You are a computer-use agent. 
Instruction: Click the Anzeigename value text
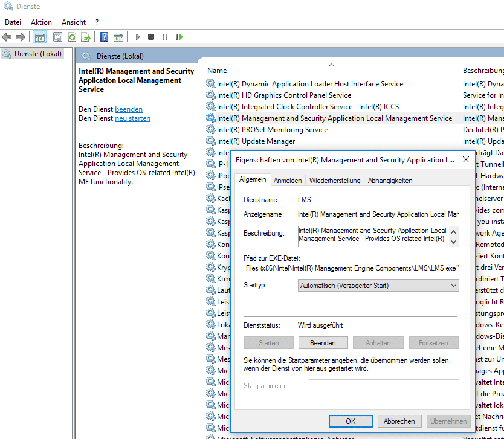(378, 214)
